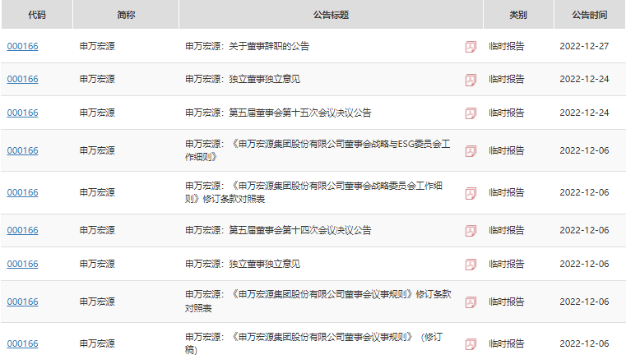The image size is (626, 364).
Task: Select 临时报告 in 关于董事辞职的公告 row
Action: [506, 46]
